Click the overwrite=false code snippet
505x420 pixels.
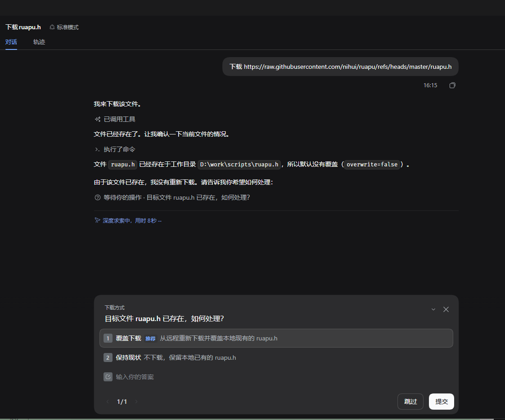click(372, 165)
